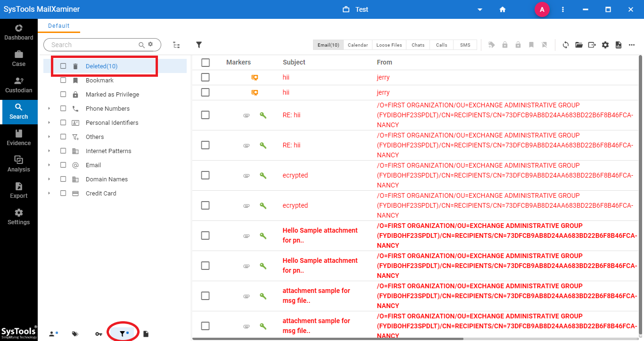
Task: Click the Markers column header
Action: (239, 62)
